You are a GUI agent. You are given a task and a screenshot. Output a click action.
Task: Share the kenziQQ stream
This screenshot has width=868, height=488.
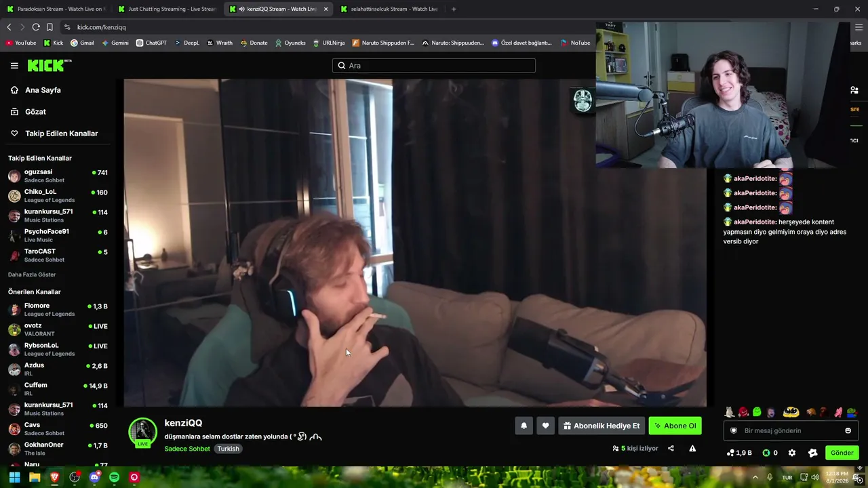click(671, 448)
